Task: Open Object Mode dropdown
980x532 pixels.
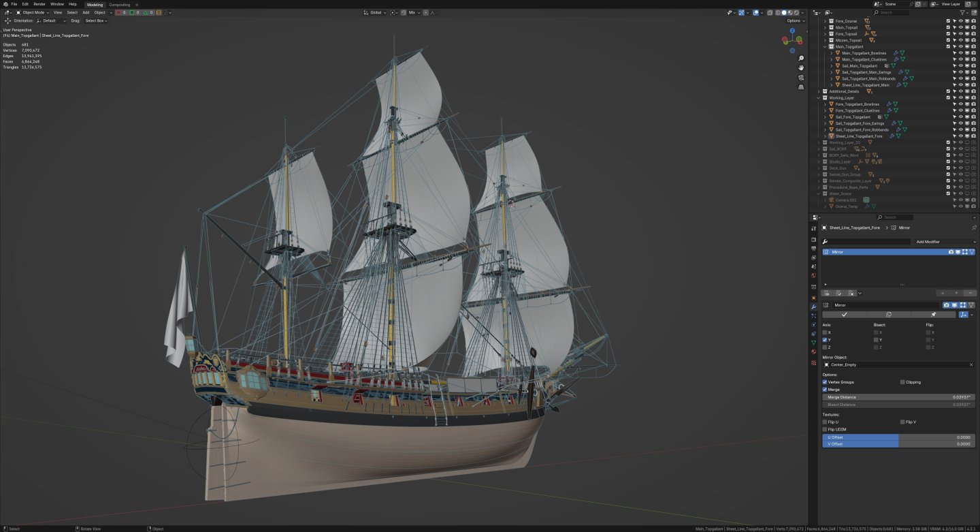Action: [x=33, y=12]
